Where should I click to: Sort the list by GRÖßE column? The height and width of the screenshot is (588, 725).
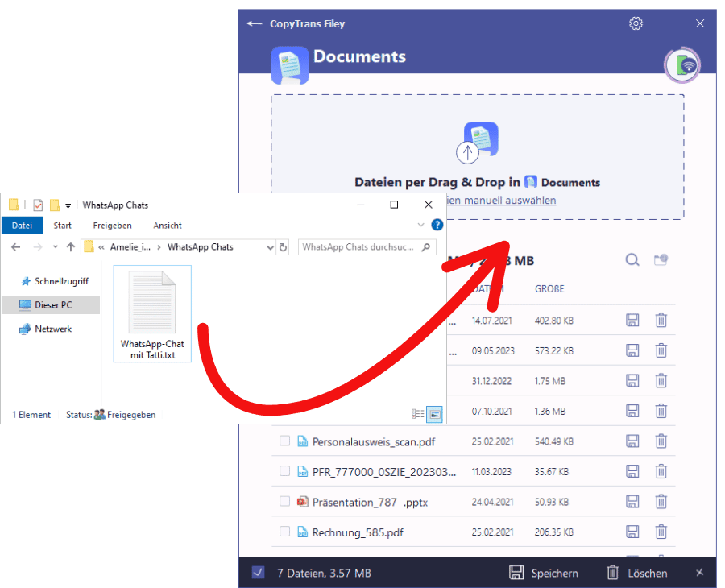(549, 289)
